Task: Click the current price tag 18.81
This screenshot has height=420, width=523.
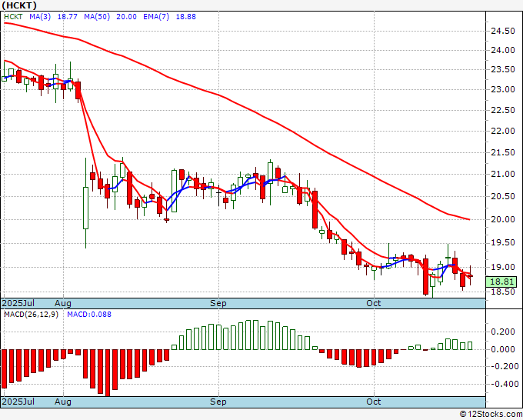Action: tap(501, 282)
